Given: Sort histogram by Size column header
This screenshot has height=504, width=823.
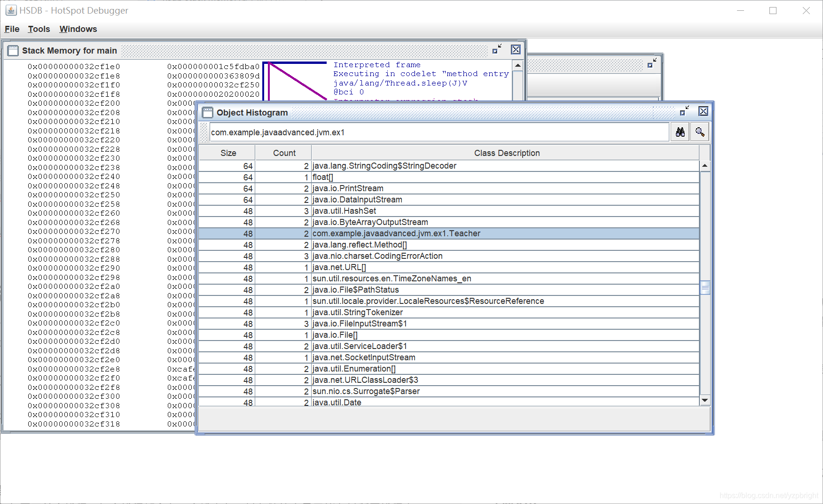Looking at the screenshot, I should (x=228, y=153).
